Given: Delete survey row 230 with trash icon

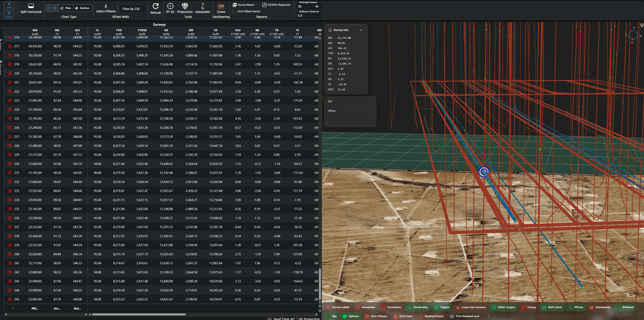Looking at the screenshot, I should (10, 164).
